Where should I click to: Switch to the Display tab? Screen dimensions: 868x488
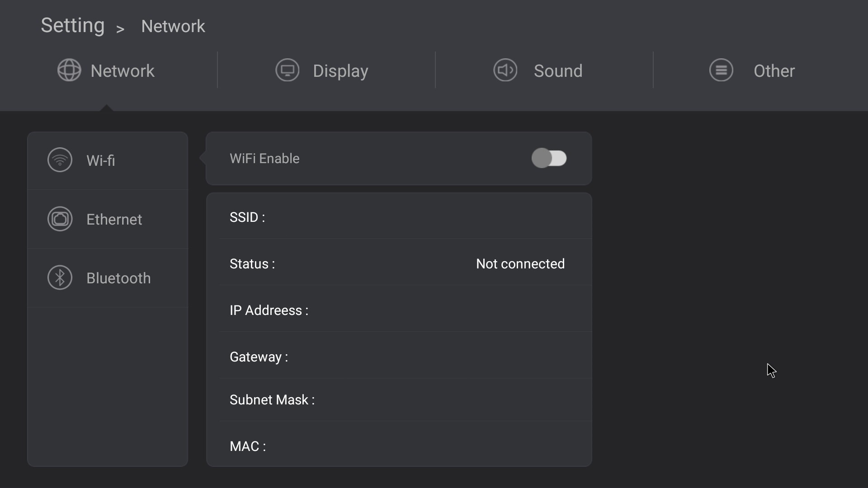[322, 70]
